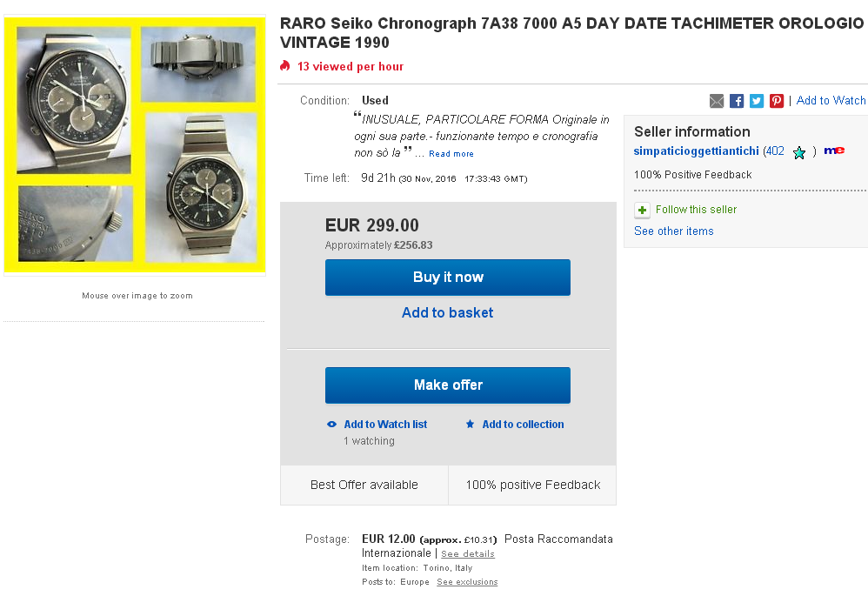Click the Add to Watch link at top right
Image resolution: width=868 pixels, height=596 pixels.
click(831, 101)
